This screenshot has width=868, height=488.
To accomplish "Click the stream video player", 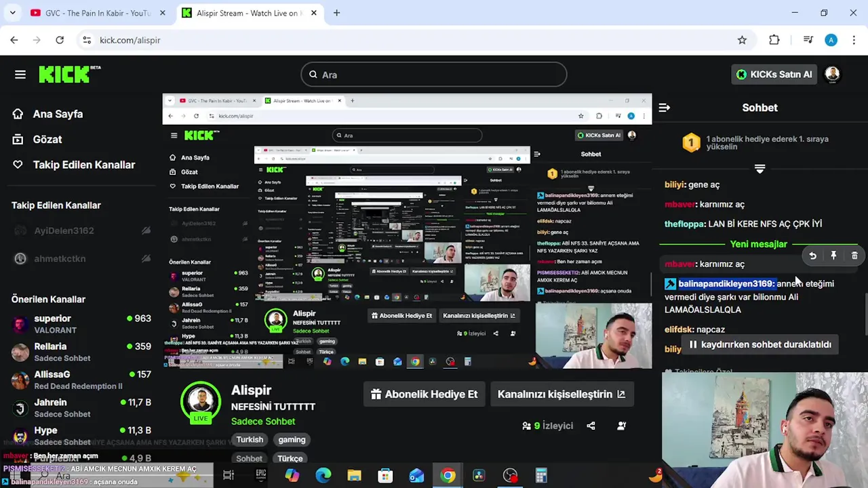I will [x=407, y=231].
